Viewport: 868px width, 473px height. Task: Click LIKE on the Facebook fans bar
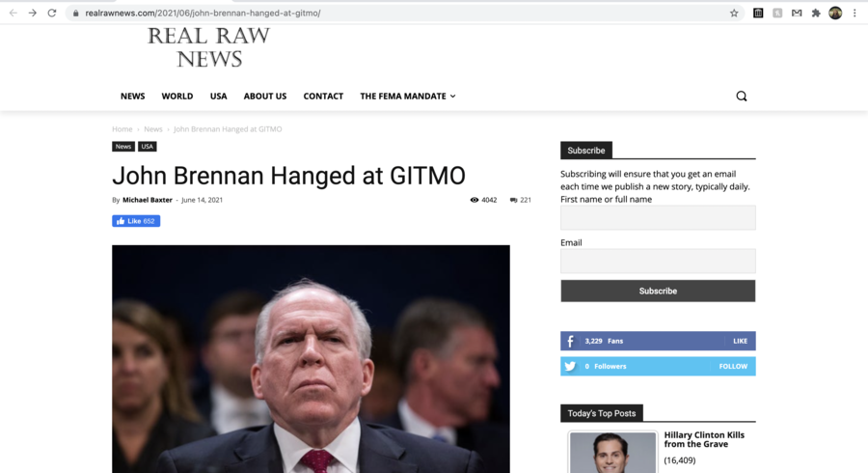point(740,341)
